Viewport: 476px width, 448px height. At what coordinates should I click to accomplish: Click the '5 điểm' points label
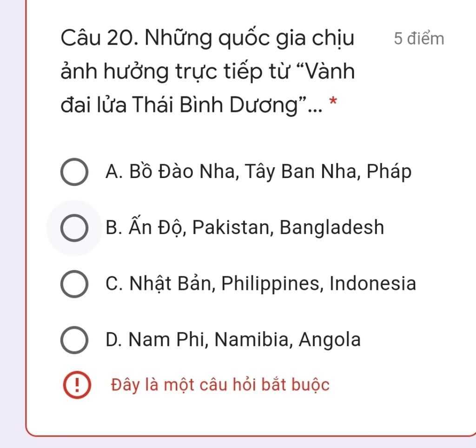(x=419, y=39)
